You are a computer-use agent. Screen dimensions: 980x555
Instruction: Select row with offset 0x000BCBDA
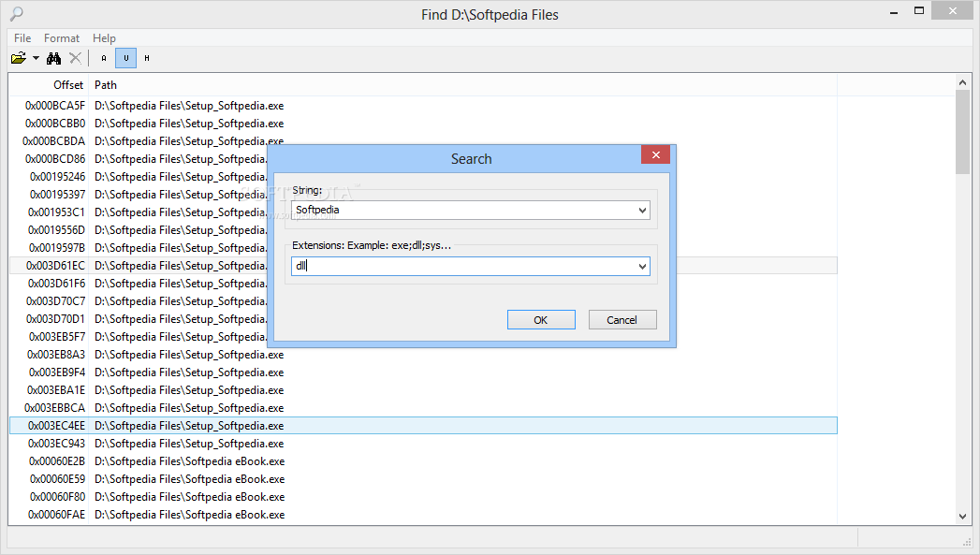(423, 141)
